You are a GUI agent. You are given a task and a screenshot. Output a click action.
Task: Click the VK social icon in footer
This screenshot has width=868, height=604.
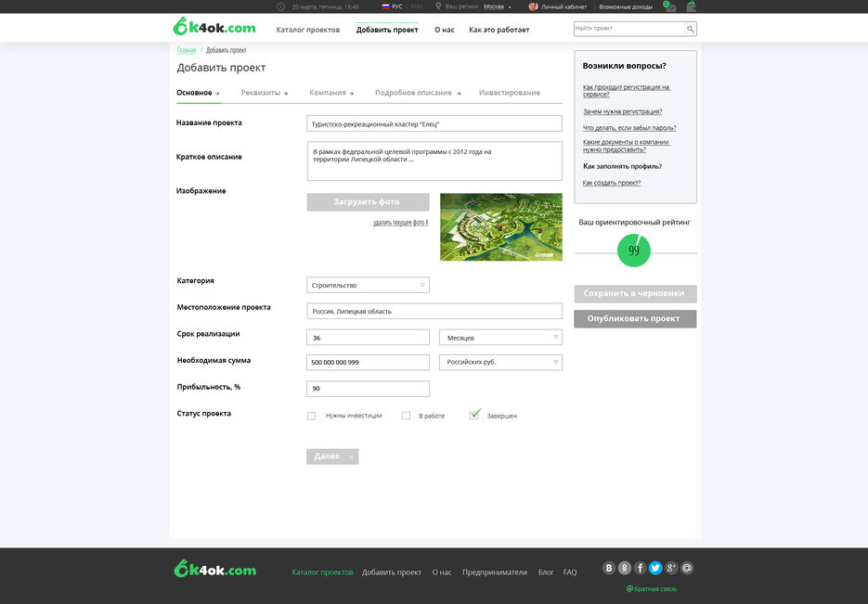click(x=610, y=568)
